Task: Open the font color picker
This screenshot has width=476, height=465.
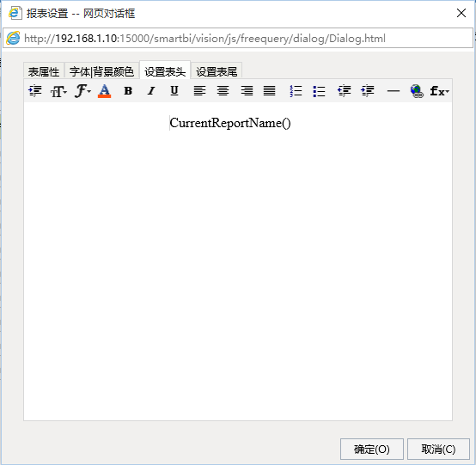Action: coord(105,91)
